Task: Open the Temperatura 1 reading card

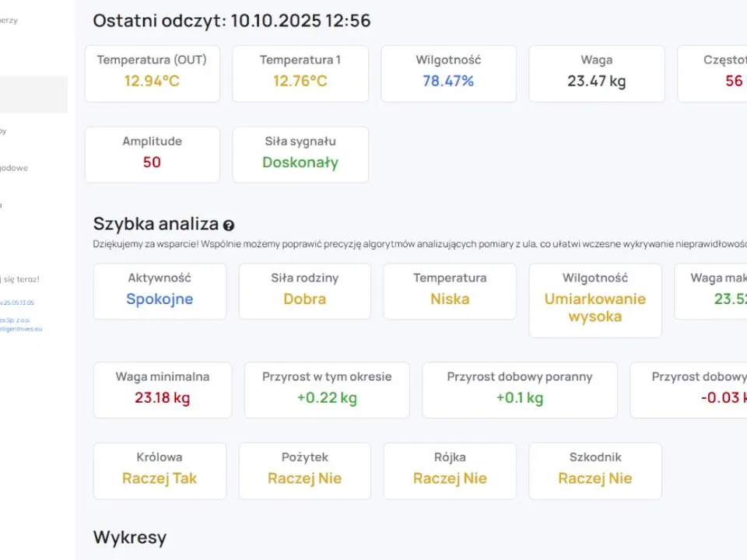Action: (x=300, y=73)
